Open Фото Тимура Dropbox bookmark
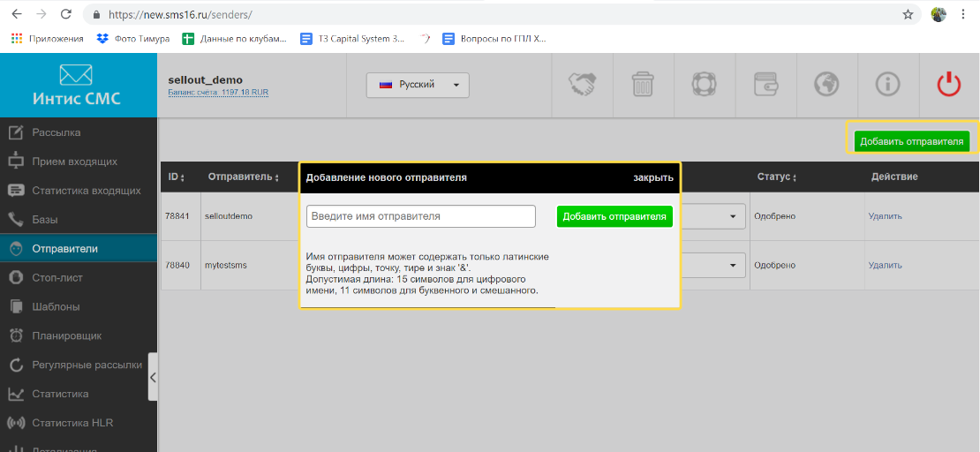The width and height of the screenshot is (980, 452). click(133, 39)
